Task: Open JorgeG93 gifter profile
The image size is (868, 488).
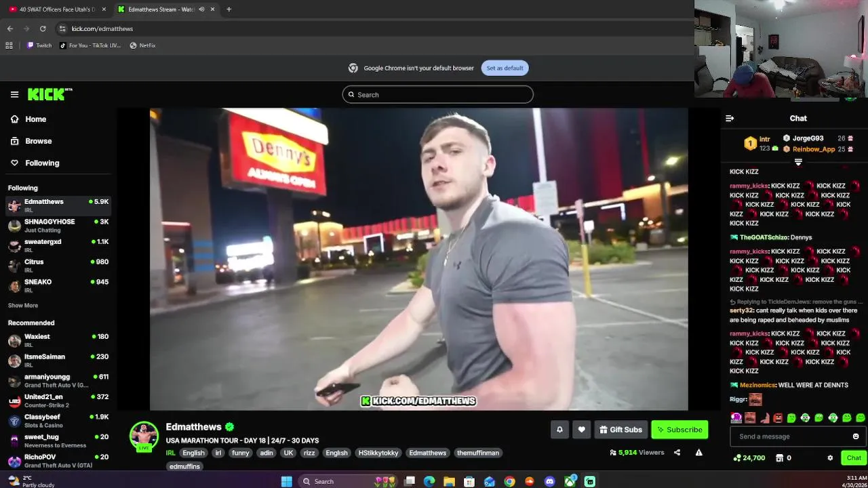Action: point(808,138)
